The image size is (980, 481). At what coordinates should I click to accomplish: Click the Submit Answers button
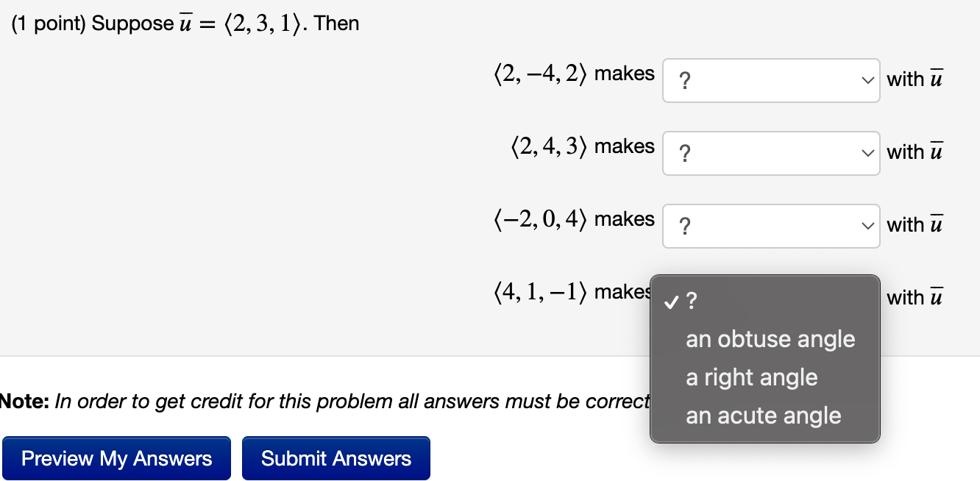335,457
